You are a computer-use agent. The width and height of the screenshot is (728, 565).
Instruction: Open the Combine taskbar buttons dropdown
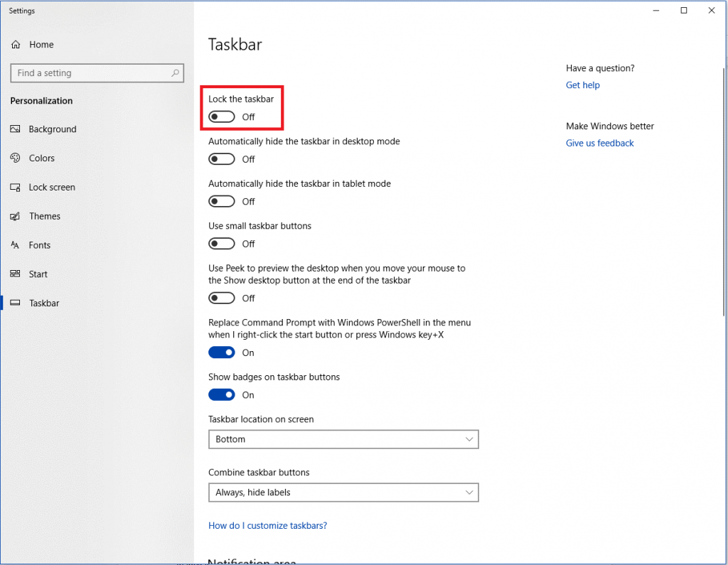pyautogui.click(x=343, y=492)
